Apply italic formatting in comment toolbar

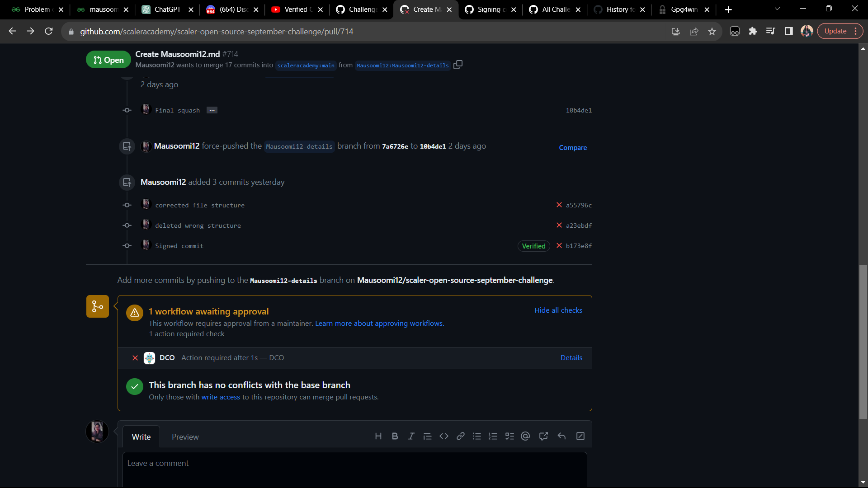point(411,436)
